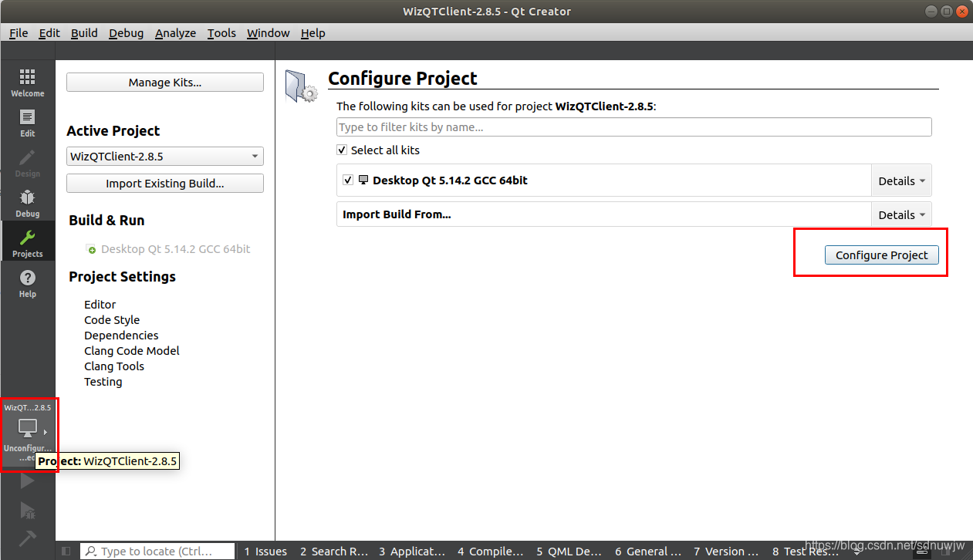The height and width of the screenshot is (560, 973).
Task: Open the Help menu
Action: click(313, 33)
